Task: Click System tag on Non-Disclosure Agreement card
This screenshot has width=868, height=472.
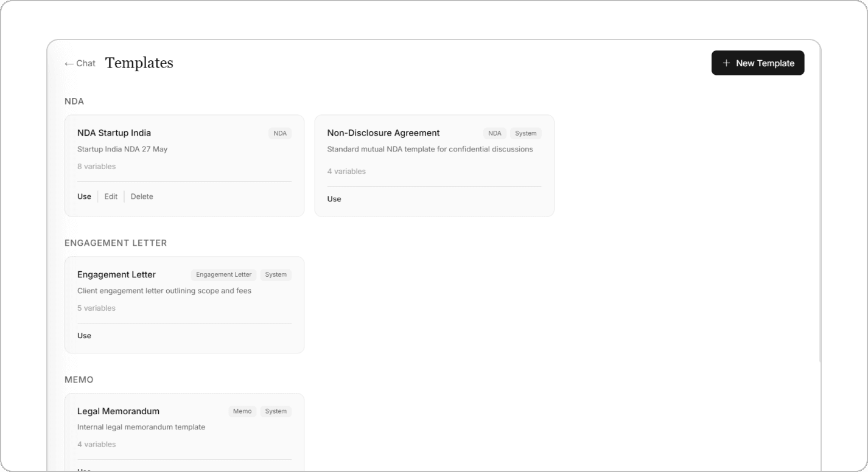Action: [526, 133]
